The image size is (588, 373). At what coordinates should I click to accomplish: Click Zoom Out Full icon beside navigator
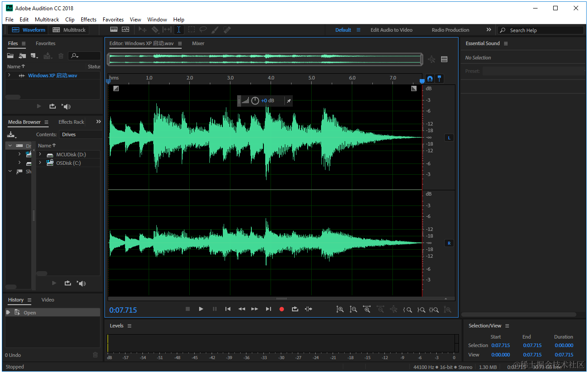[432, 59]
